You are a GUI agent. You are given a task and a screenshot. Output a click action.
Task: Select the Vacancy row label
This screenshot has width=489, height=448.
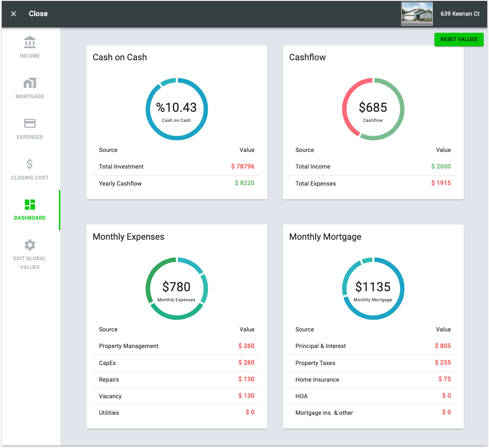[110, 396]
